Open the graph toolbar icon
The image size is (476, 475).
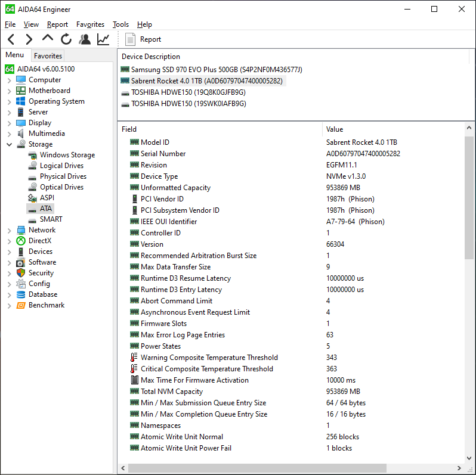[103, 39]
